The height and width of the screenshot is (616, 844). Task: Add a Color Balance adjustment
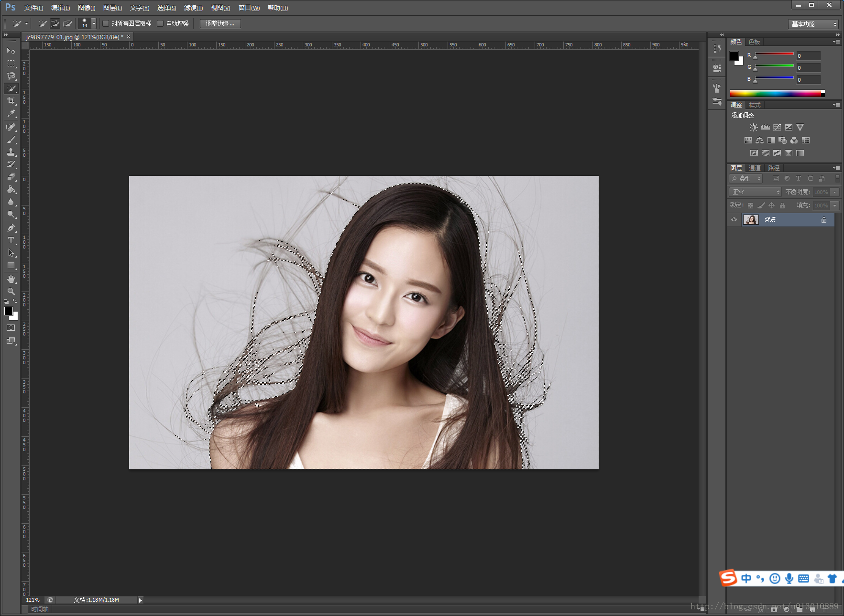(760, 140)
